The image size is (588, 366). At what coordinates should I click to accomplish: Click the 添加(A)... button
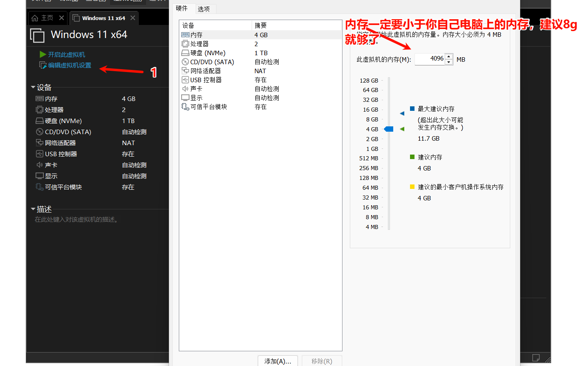click(278, 361)
